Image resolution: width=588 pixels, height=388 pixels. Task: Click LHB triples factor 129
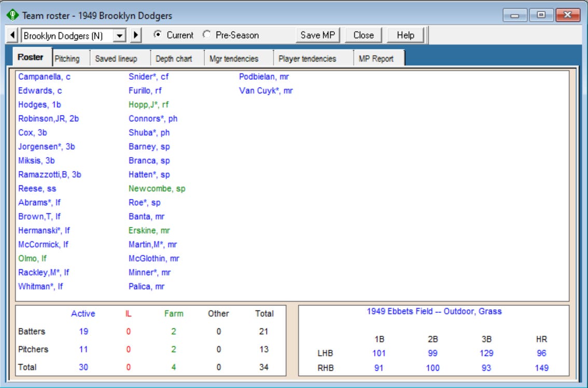coord(486,353)
